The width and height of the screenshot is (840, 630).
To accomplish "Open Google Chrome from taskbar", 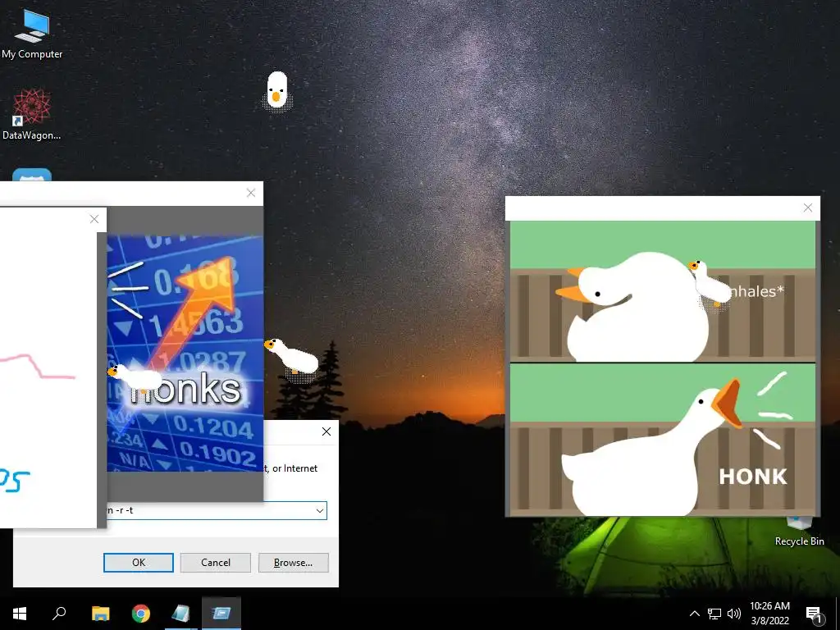I will pyautogui.click(x=141, y=614).
